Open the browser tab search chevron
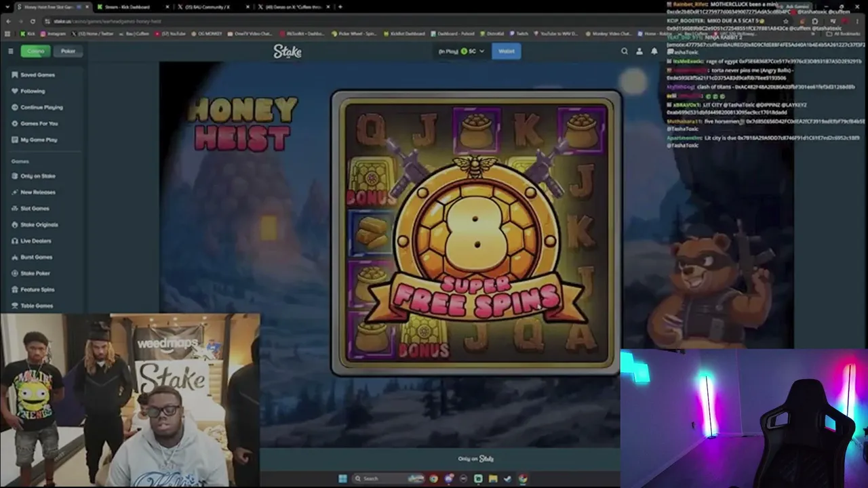 (x=7, y=7)
